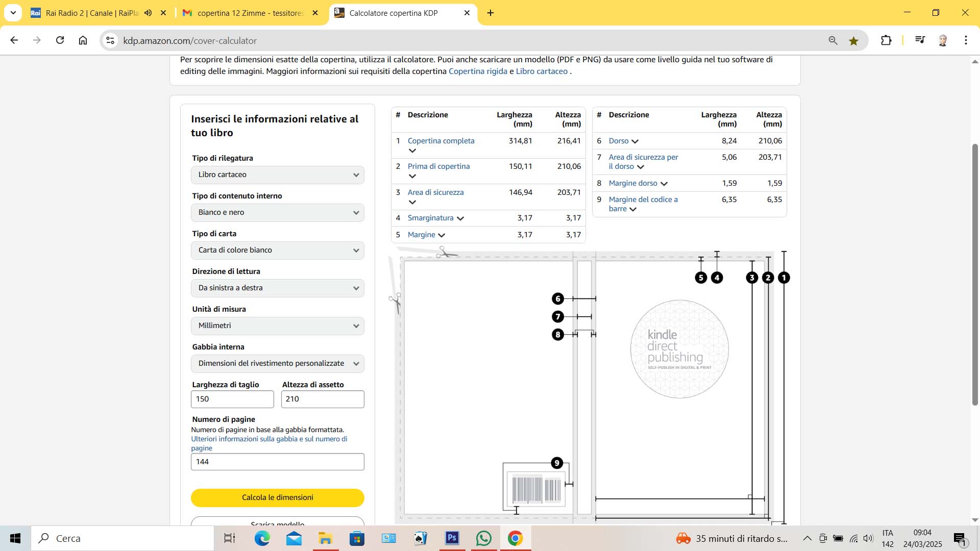Click the page vertical scrollbar thumb
The width and height of the screenshot is (980, 551).
point(975,274)
